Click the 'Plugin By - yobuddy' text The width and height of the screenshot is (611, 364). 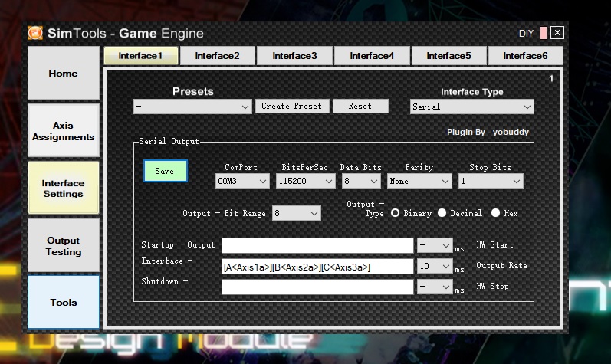pyautogui.click(x=488, y=132)
